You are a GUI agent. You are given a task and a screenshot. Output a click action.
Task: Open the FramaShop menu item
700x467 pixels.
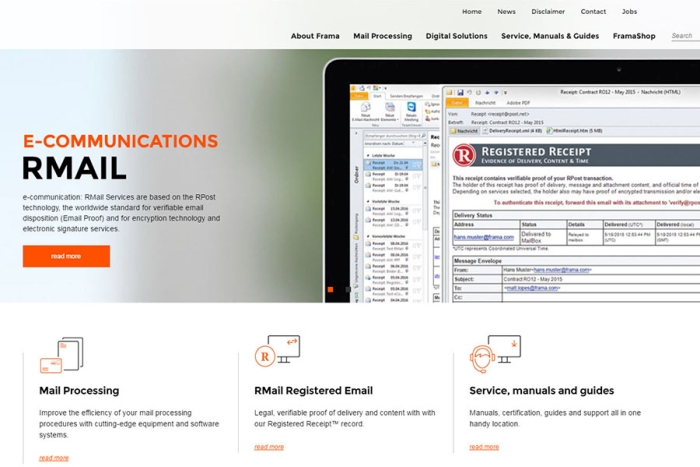click(634, 36)
